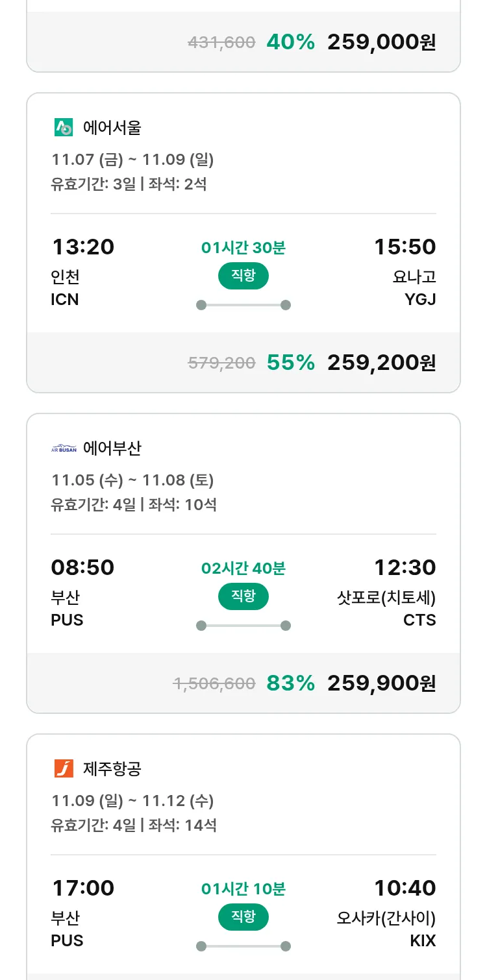Click the route line under 01시간 30분

[x=243, y=305]
